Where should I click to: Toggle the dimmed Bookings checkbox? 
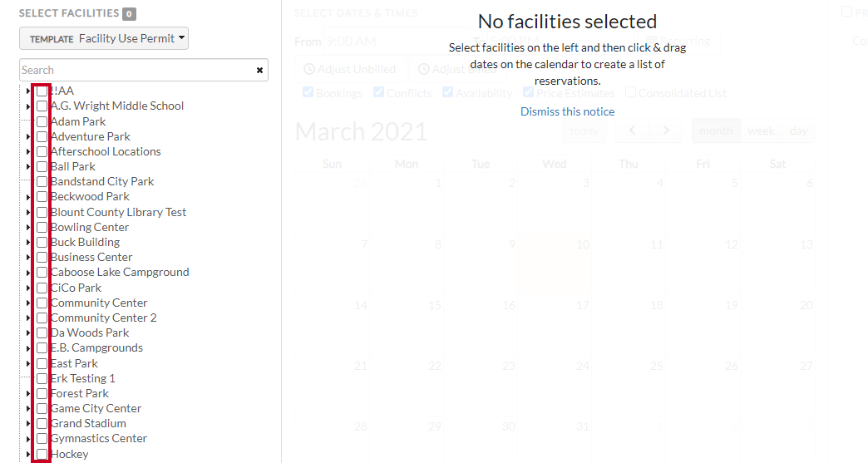click(x=308, y=92)
